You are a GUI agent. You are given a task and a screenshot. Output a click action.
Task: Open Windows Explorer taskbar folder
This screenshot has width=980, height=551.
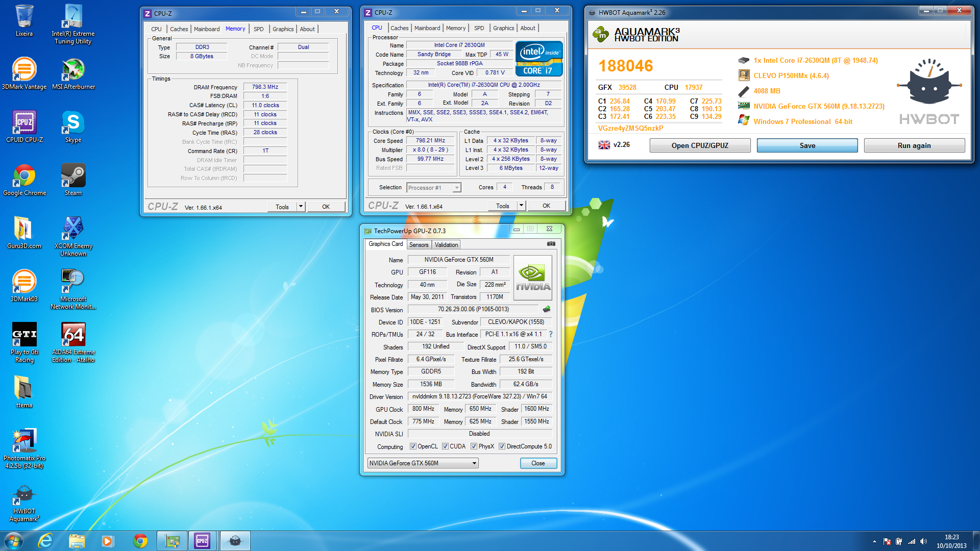pyautogui.click(x=77, y=541)
